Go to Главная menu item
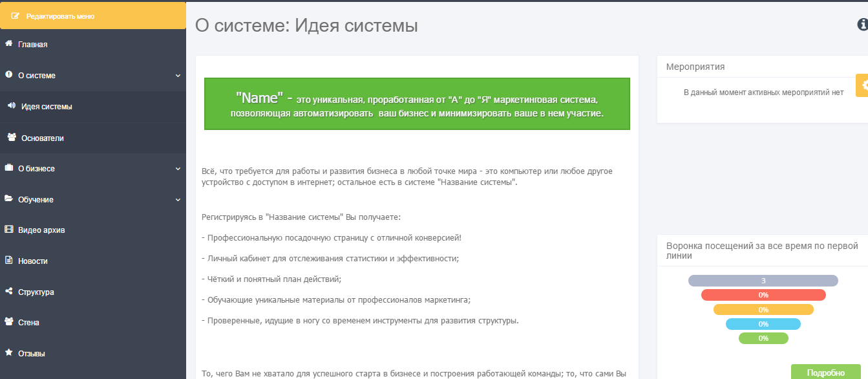This screenshot has width=868, height=379. point(93,45)
